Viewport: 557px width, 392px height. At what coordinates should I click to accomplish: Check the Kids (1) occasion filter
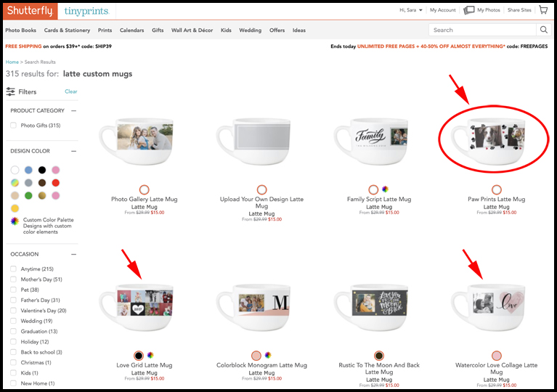[x=14, y=373]
